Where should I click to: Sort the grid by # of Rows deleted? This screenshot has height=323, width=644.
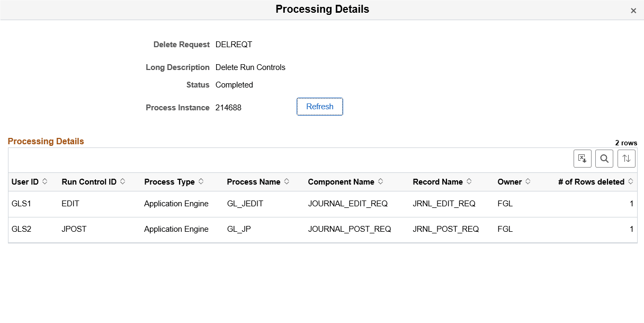[x=592, y=181]
